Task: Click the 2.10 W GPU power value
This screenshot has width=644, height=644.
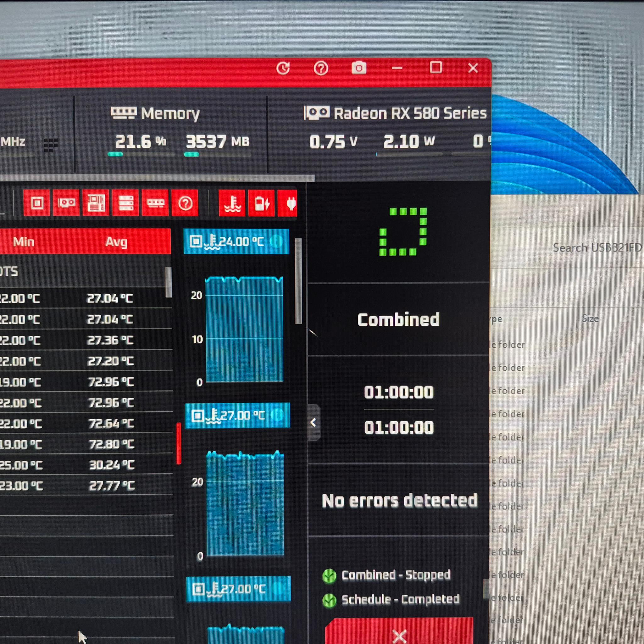Action: (409, 141)
